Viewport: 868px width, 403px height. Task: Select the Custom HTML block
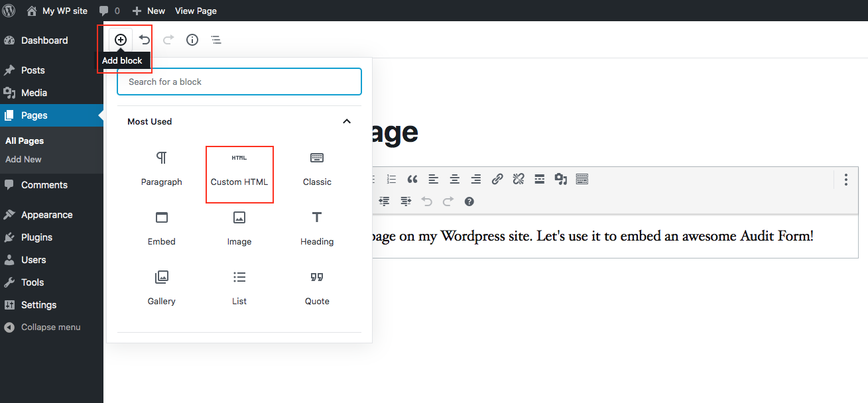(239, 174)
